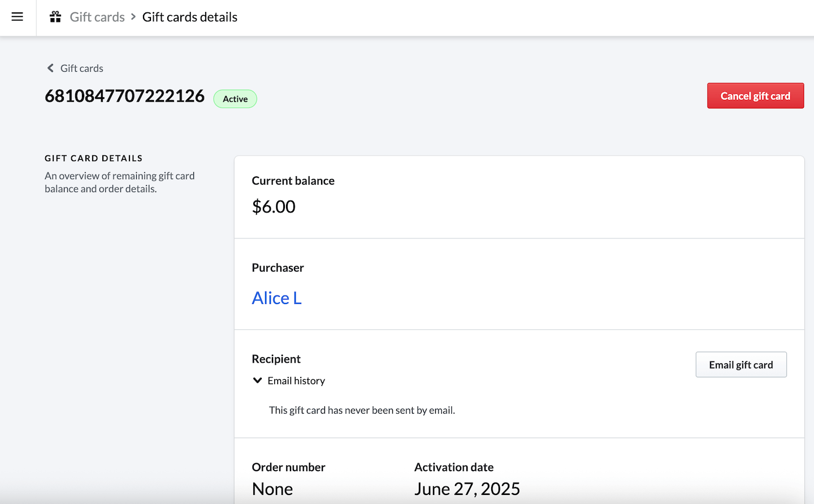The image size is (814, 504).
Task: Click the never been sent by email message
Action: point(362,410)
